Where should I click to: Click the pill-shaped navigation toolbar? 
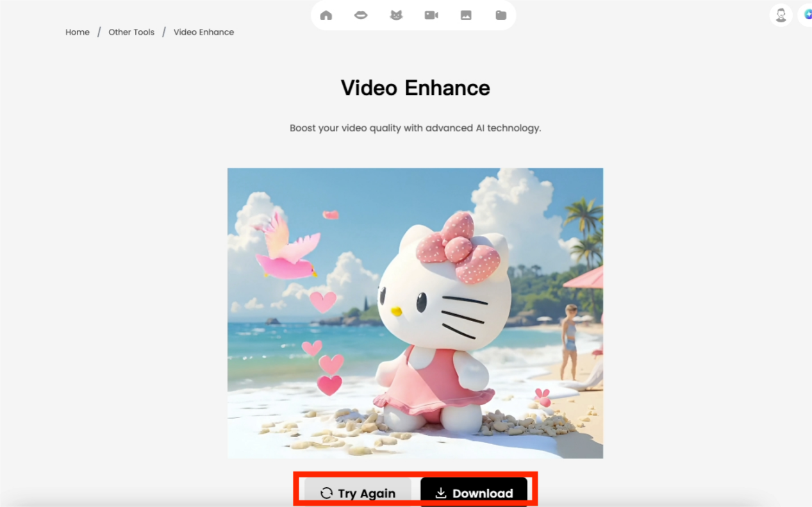point(413,15)
